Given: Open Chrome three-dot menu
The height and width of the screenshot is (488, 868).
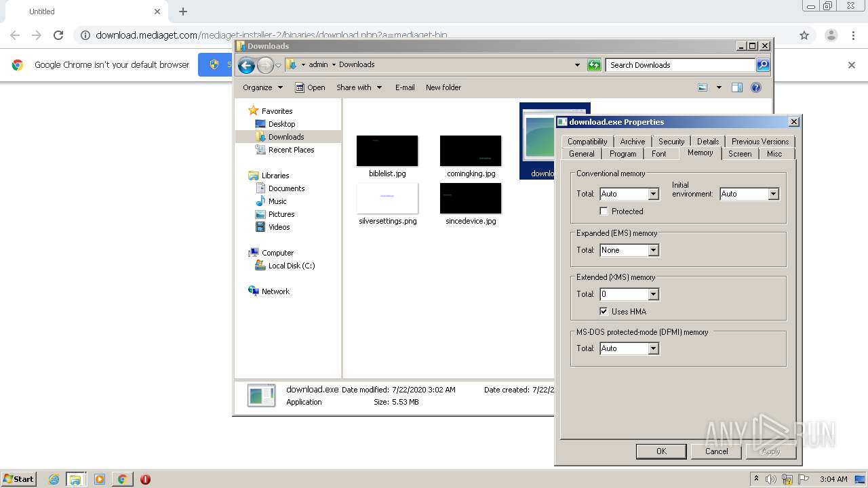Looking at the screenshot, I should pyautogui.click(x=853, y=35).
